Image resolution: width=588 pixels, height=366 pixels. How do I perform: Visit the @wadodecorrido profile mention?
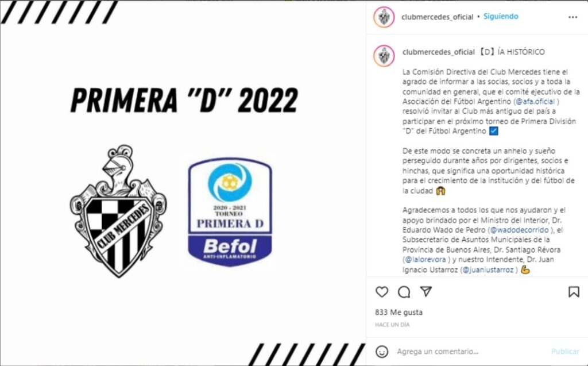[519, 230]
